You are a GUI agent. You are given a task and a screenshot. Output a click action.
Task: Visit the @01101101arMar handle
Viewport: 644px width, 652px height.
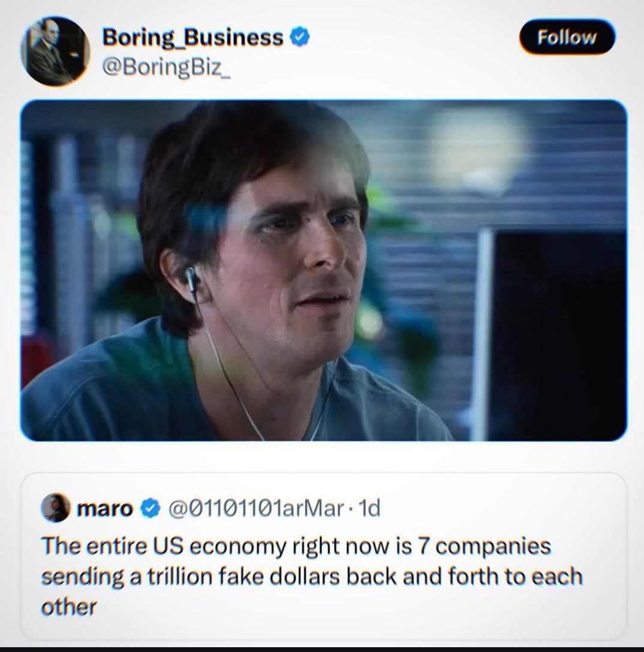(x=256, y=508)
